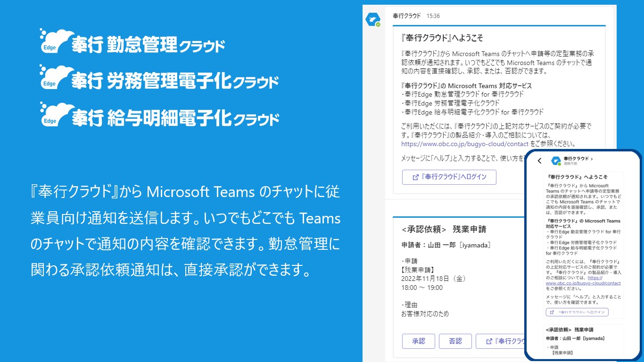Click the reason text お客様対応のため
Screen dimensions: 644x362
[425, 314]
